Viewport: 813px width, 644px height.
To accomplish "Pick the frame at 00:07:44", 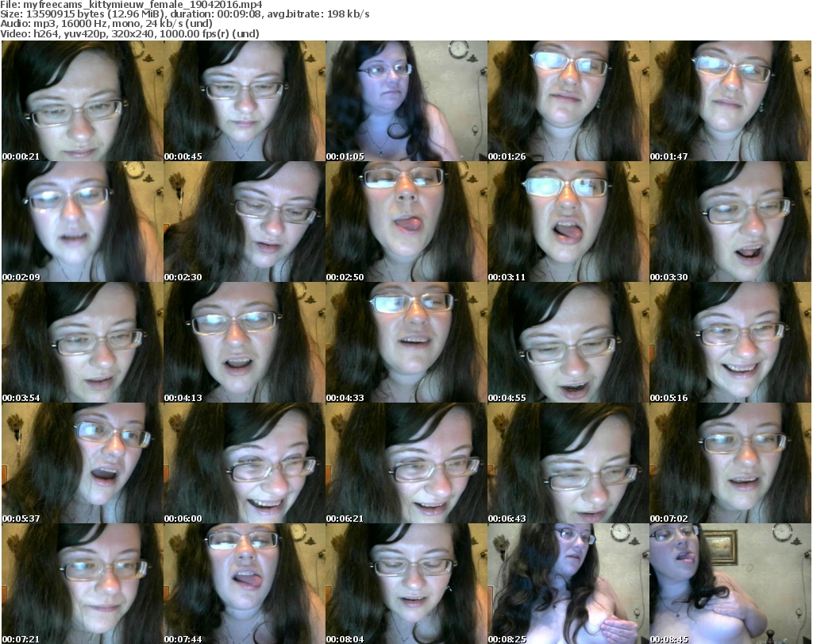I will [245, 584].
